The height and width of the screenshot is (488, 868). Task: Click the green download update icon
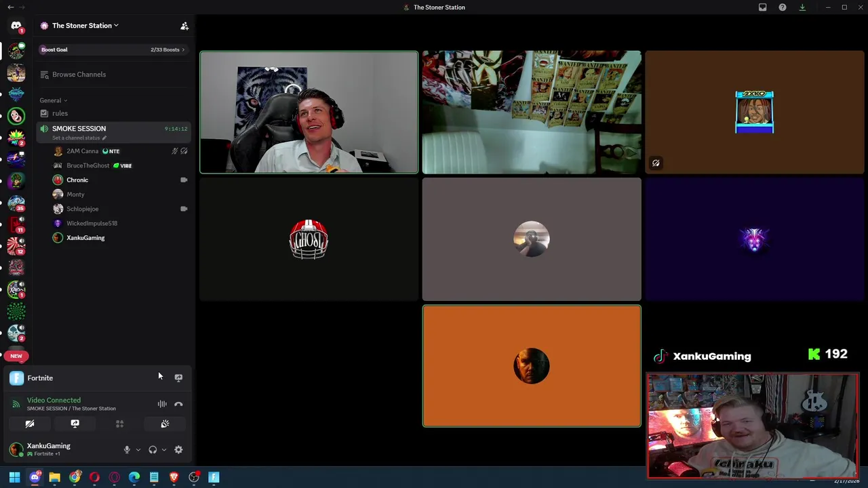[x=802, y=7]
